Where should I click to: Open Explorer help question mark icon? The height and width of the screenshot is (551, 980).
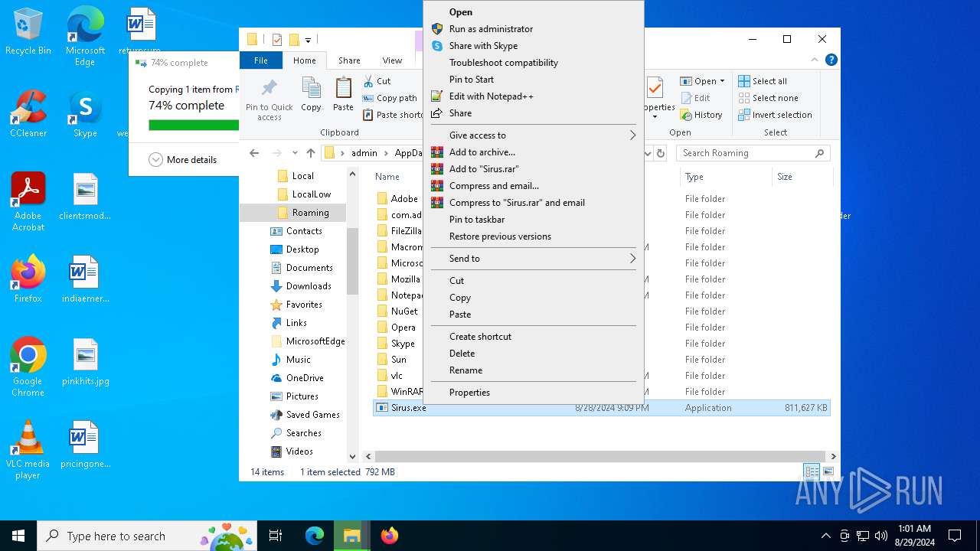coord(831,60)
